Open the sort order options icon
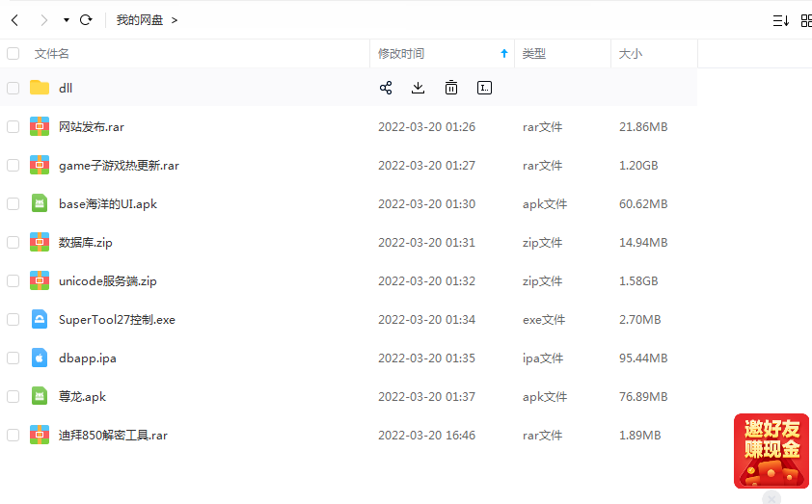This screenshot has width=812, height=504. (x=780, y=20)
